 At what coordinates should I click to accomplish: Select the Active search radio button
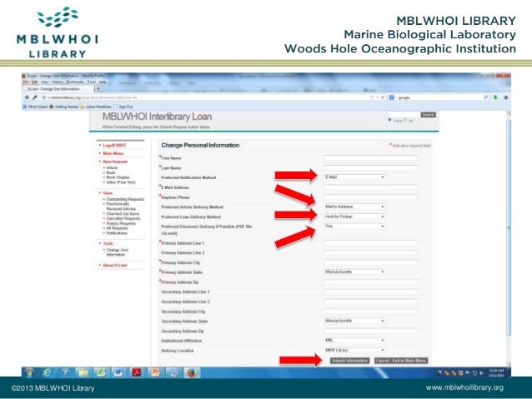tap(390, 120)
